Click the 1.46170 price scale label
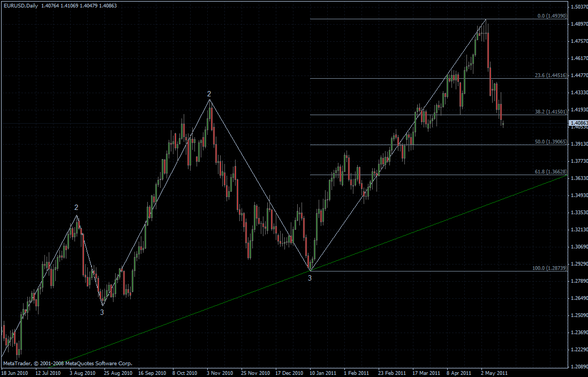Image resolution: width=588 pixels, height=377 pixels. point(579,58)
